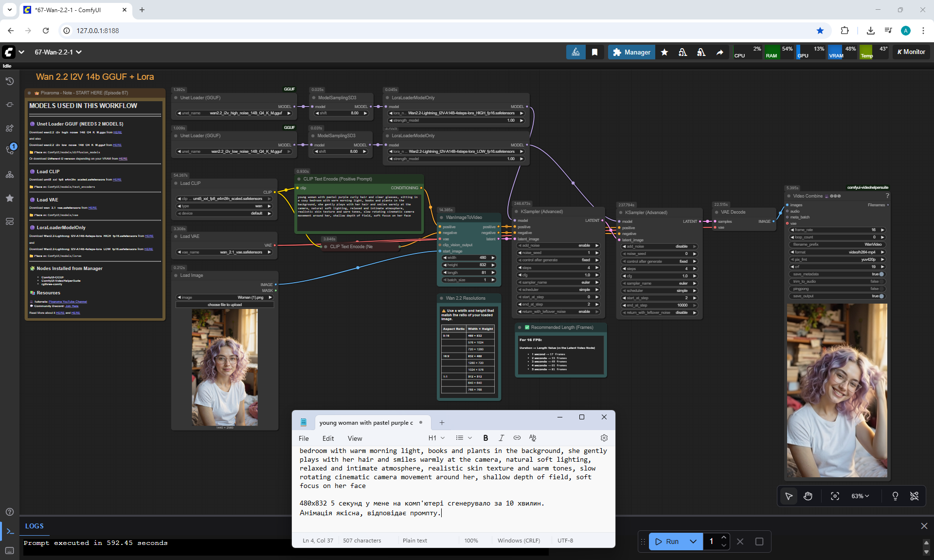The width and height of the screenshot is (934, 560).
Task: Select the hand pan tool
Action: click(x=808, y=496)
